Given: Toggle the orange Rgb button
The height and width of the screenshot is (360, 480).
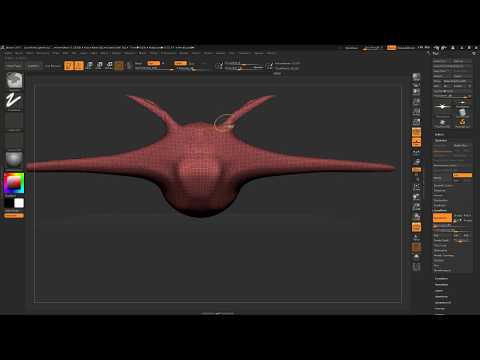Looking at the screenshot, I should (154, 63).
